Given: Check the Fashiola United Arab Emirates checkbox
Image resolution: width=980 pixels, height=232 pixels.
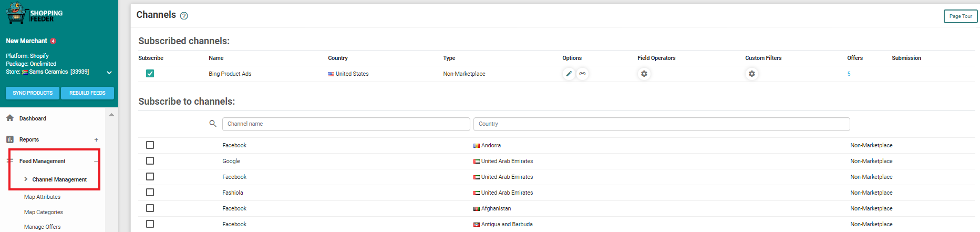Looking at the screenshot, I should click(x=150, y=193).
